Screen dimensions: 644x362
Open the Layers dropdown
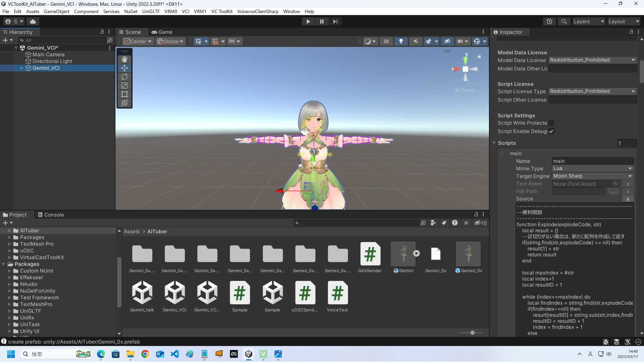click(589, 21)
